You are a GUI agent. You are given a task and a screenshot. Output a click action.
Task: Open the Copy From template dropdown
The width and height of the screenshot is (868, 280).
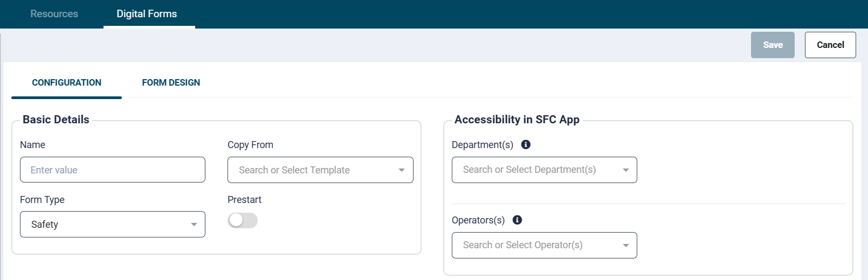320,170
